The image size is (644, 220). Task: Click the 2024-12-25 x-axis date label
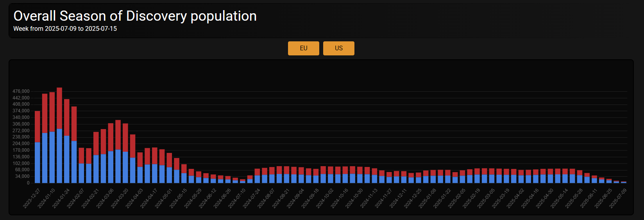pyautogui.click(x=413, y=198)
